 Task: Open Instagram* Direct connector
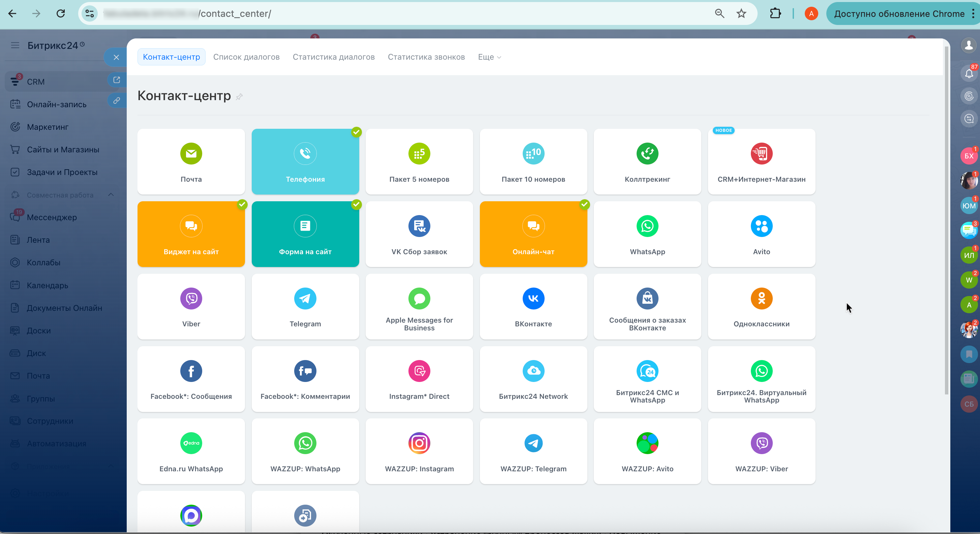click(x=419, y=379)
